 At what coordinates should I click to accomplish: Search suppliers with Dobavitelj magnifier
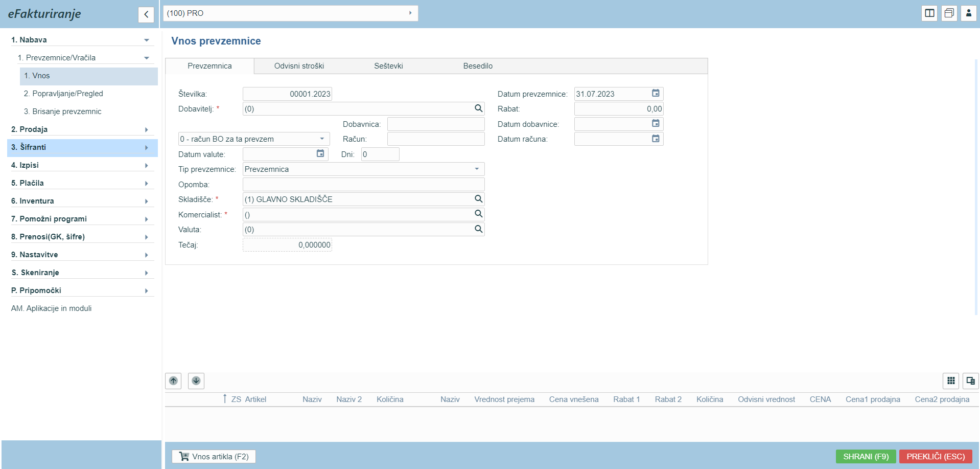(478, 108)
